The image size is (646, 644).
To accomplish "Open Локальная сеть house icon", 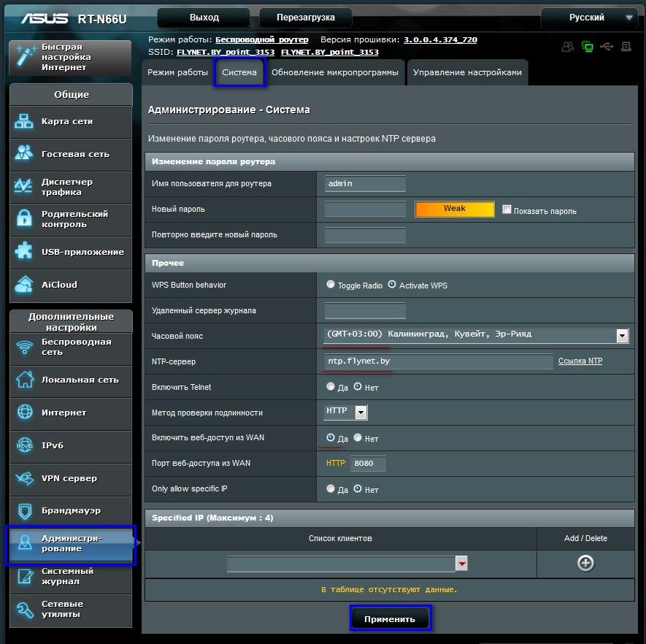I will click(25, 380).
